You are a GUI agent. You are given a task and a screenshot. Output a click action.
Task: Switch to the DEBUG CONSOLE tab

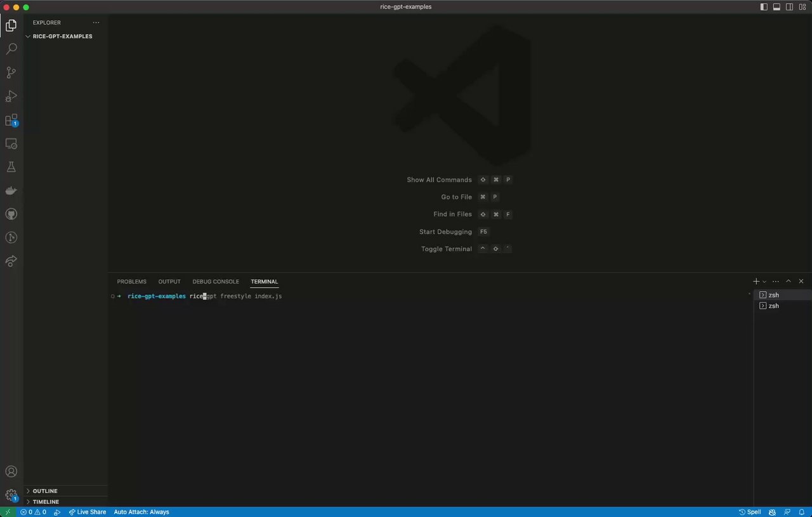coord(216,282)
